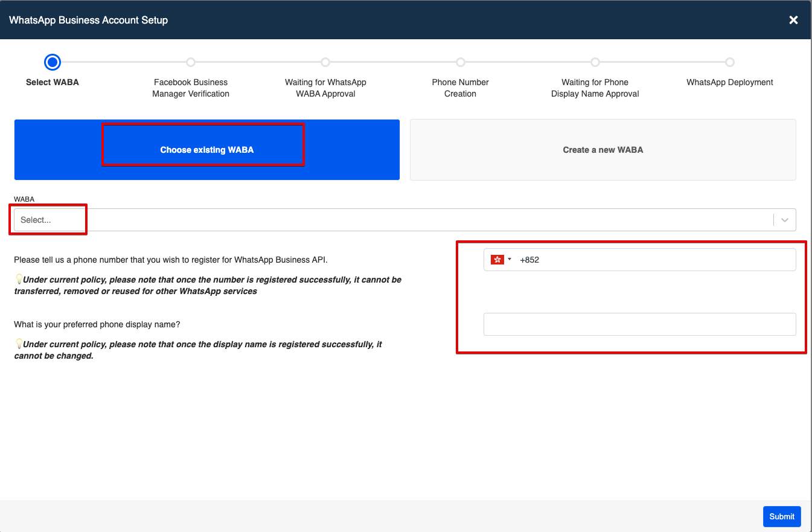Click the Facebook Business Manager Verification step circle
812x532 pixels.
tap(191, 62)
